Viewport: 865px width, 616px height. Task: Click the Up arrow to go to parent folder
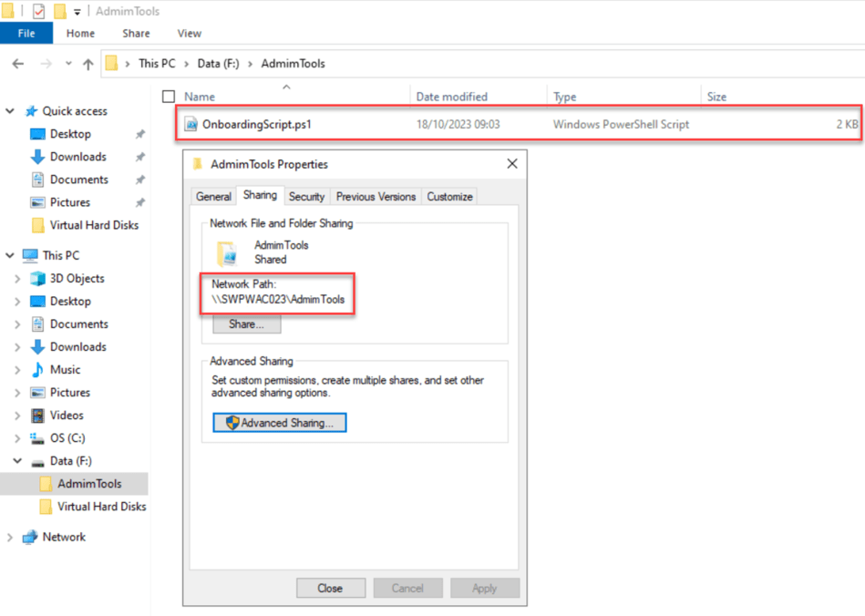(85, 63)
